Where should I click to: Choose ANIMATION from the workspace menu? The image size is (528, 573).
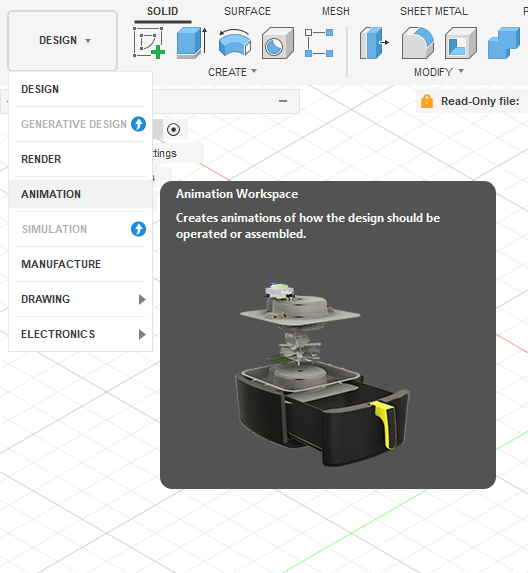pyautogui.click(x=80, y=194)
